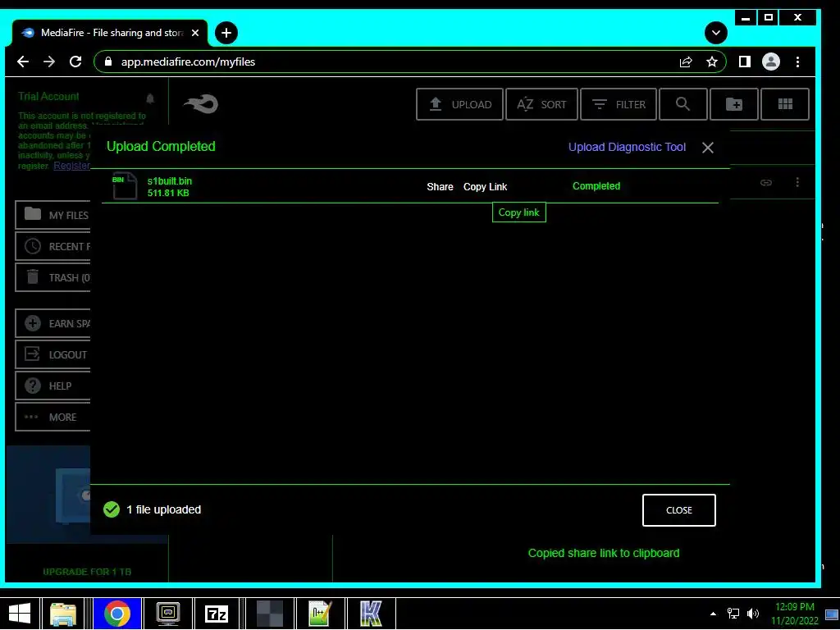Open TRASH in the sidebar

click(x=53, y=277)
